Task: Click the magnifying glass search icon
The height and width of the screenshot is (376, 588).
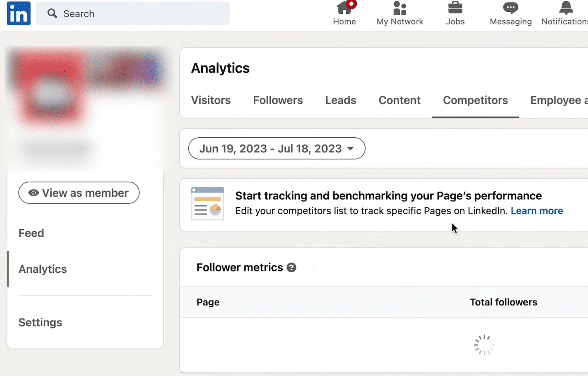Action: coord(52,13)
